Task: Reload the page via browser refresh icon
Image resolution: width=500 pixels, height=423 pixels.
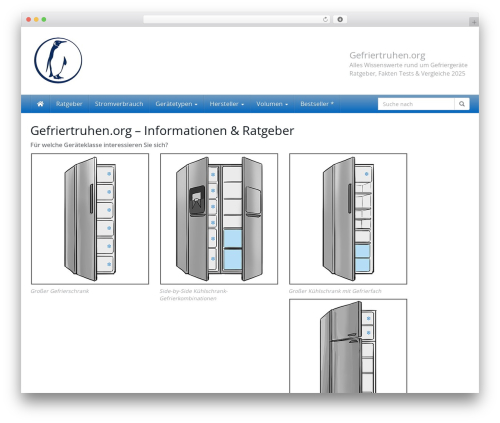Action: [325, 19]
